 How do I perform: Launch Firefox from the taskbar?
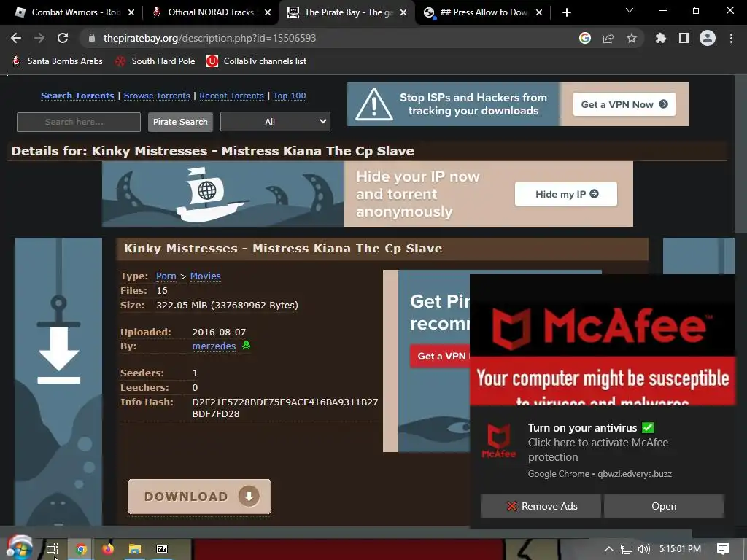point(108,549)
